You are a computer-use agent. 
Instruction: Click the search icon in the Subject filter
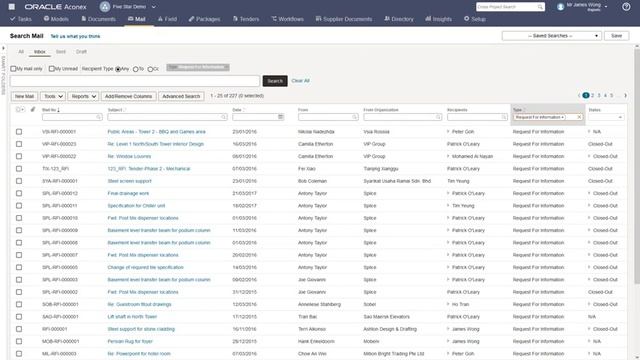(224, 117)
